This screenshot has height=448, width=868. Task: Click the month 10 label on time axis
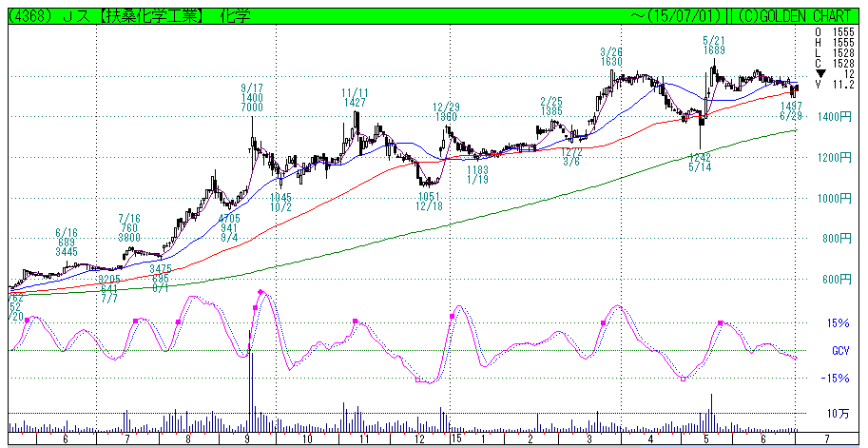click(306, 439)
